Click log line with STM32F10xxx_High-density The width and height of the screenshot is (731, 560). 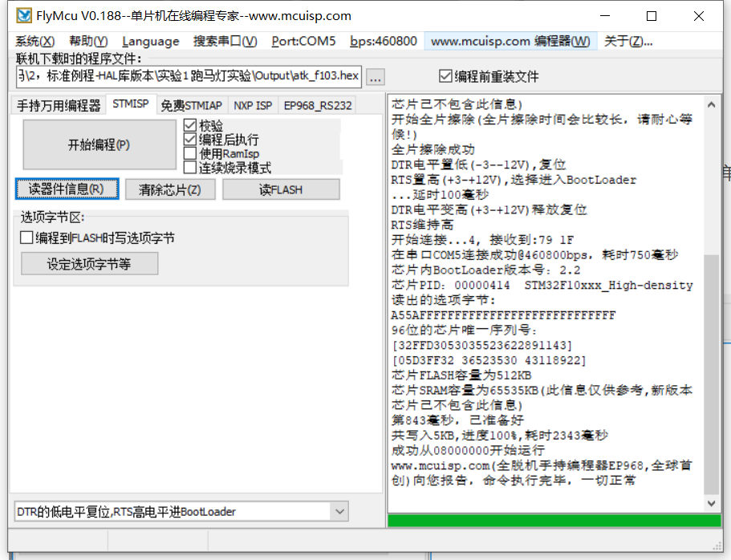point(542,285)
